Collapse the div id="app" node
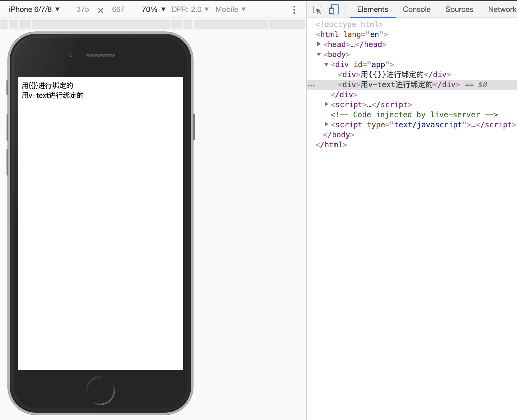Image resolution: width=517 pixels, height=420 pixels. pos(326,64)
